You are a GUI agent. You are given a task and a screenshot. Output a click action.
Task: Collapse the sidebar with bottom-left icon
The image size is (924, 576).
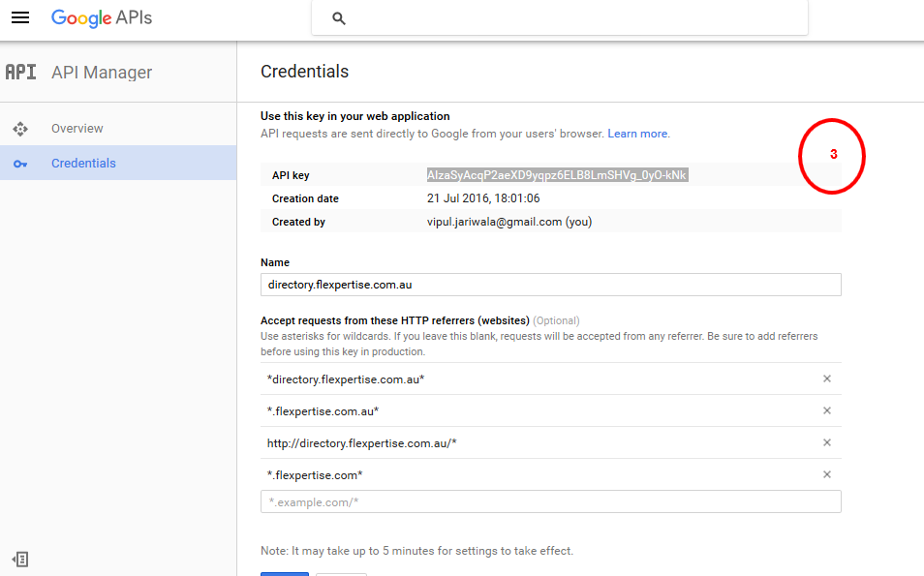(x=20, y=559)
